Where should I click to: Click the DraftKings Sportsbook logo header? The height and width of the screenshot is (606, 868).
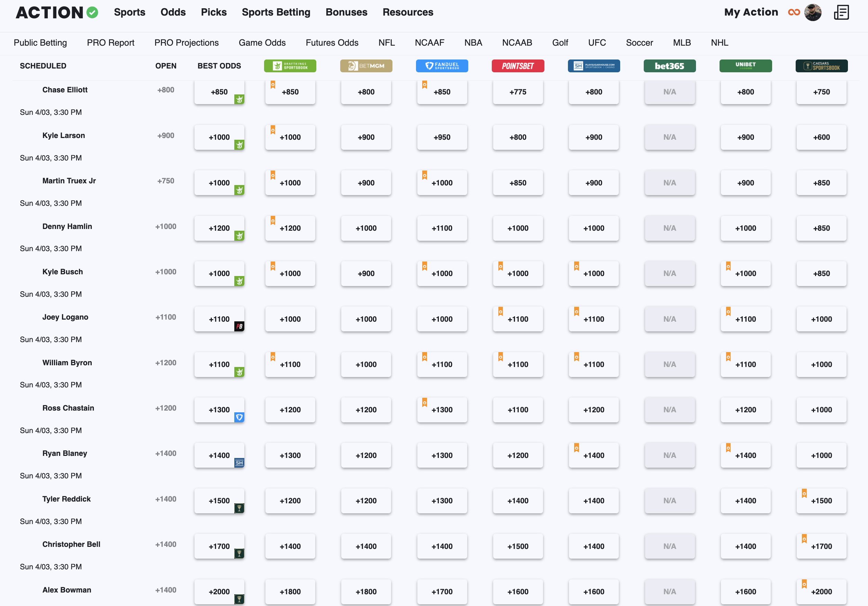pos(290,66)
